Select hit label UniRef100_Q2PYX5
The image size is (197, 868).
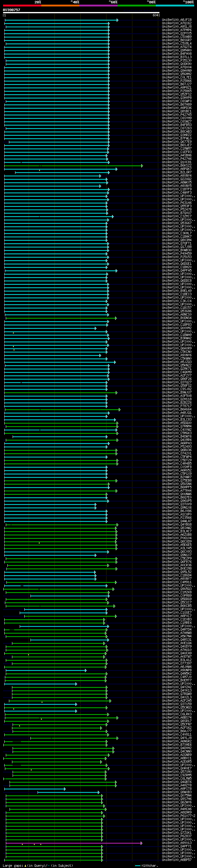coord(177,33)
